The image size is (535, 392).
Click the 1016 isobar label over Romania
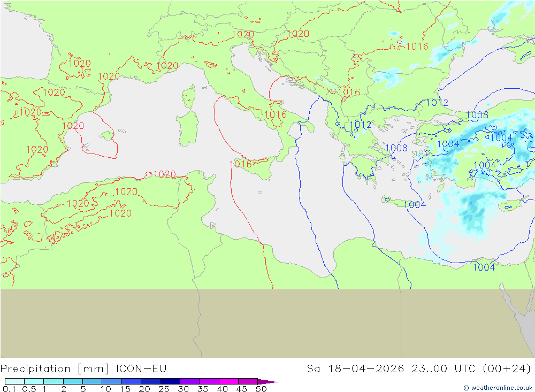tap(417, 46)
